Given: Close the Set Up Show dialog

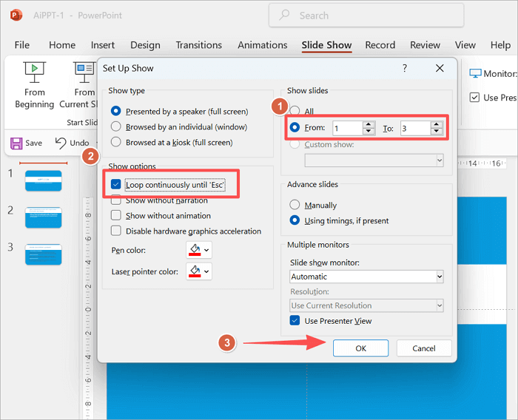Looking at the screenshot, I should pos(440,68).
